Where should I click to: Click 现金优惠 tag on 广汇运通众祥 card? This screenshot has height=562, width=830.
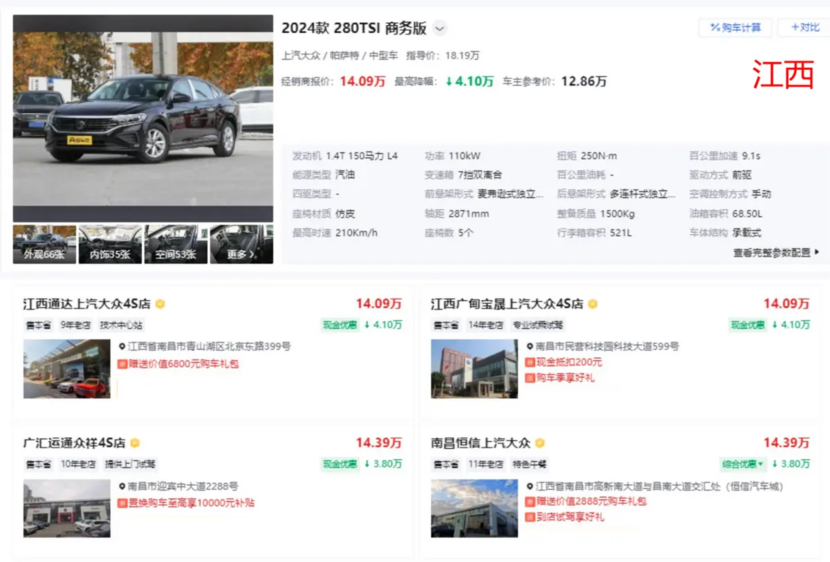pos(339,464)
